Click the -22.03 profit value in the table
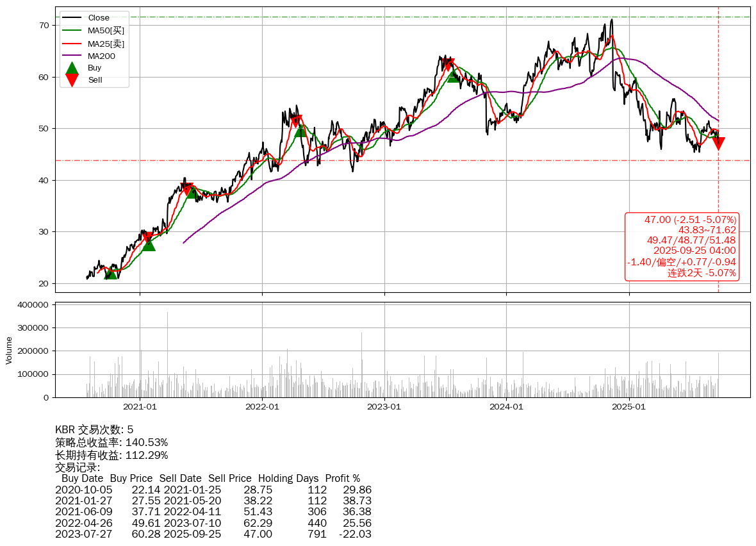 [x=355, y=534]
